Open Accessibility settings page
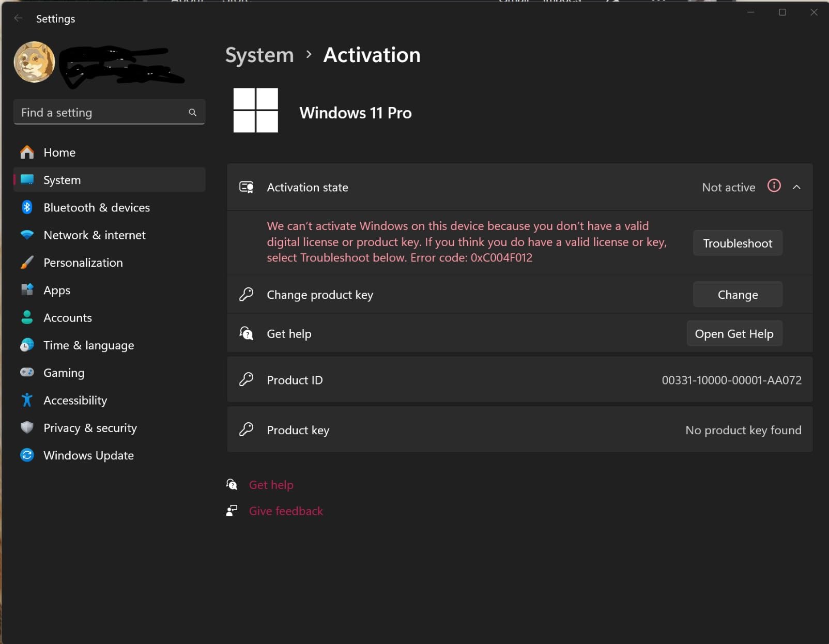 coord(109,401)
